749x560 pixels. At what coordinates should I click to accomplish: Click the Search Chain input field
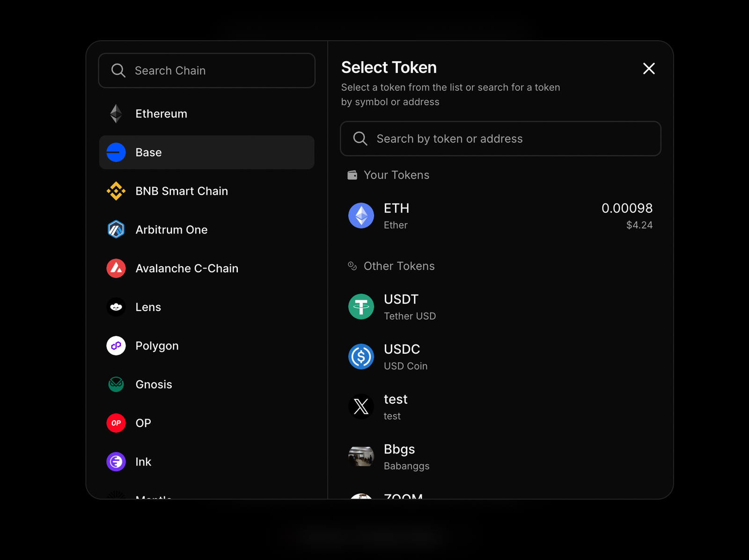click(x=206, y=71)
